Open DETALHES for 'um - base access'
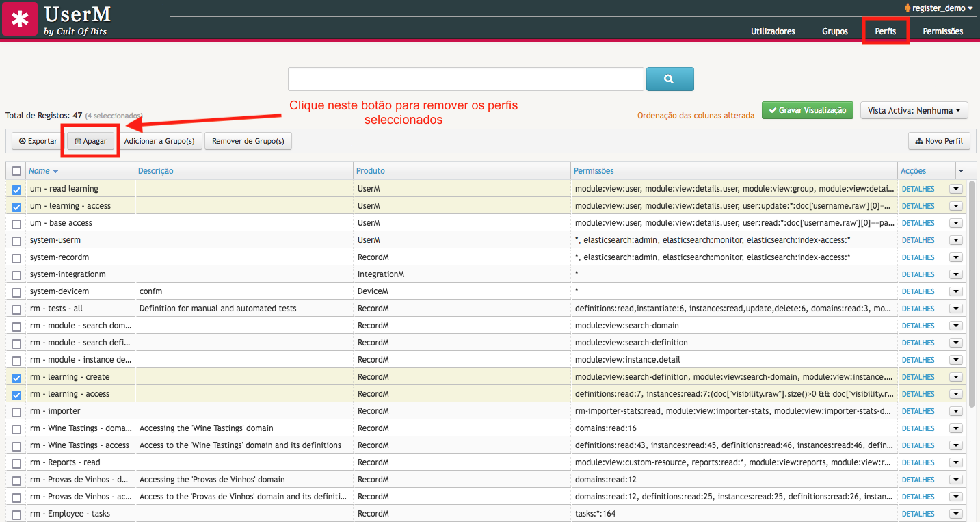This screenshot has width=980, height=522. (x=918, y=223)
